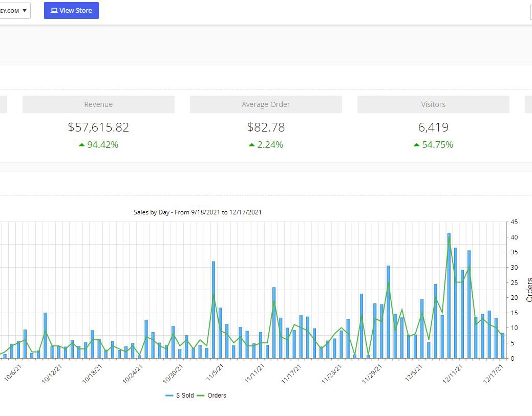Click the laptop icon in View Store
This screenshot has height=416, width=532.
click(54, 11)
